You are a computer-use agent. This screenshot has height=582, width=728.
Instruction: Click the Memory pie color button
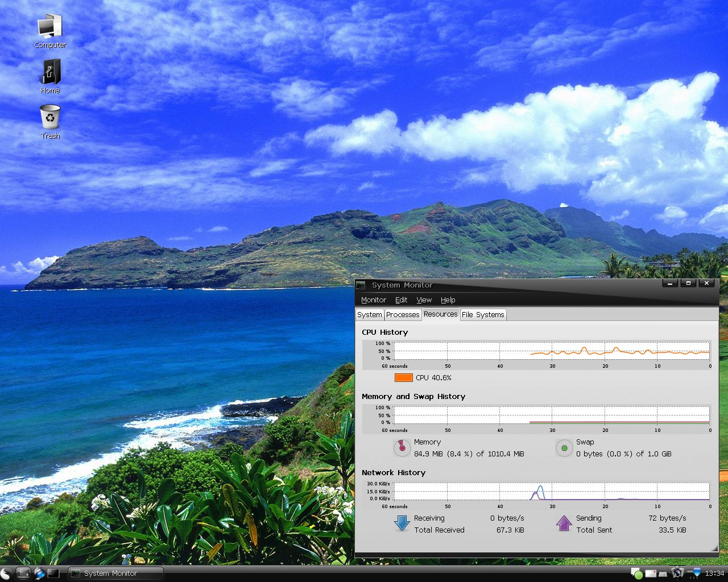pos(402,448)
